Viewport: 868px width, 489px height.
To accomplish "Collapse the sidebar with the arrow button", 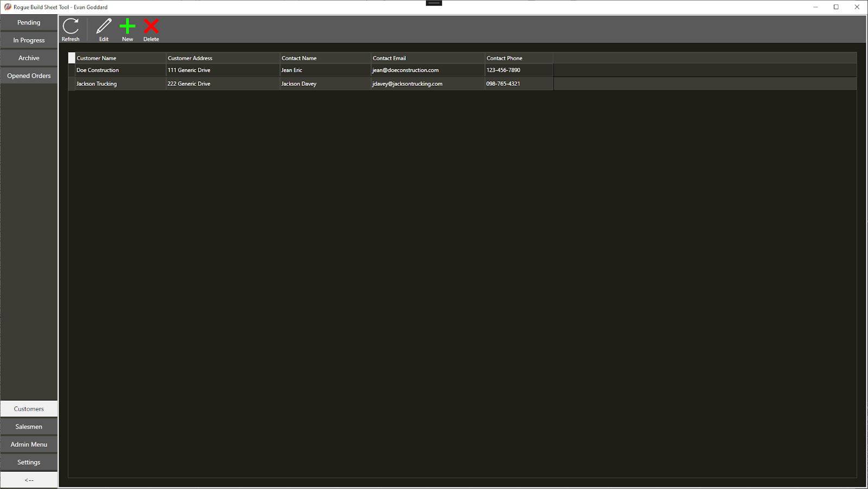I will [29, 480].
